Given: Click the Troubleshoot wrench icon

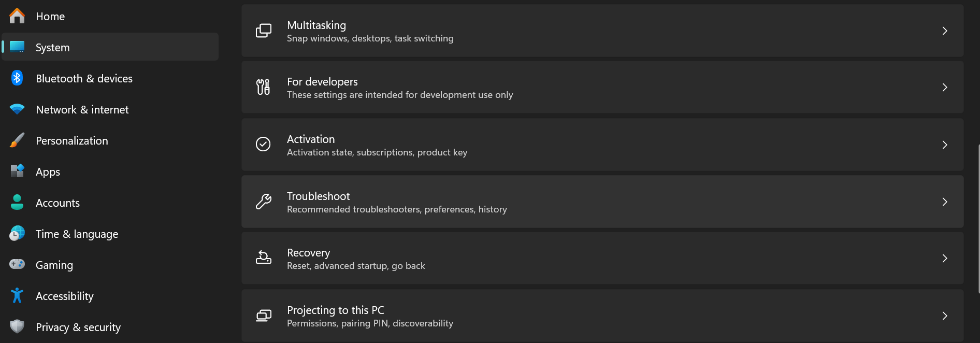Looking at the screenshot, I should 264,202.
